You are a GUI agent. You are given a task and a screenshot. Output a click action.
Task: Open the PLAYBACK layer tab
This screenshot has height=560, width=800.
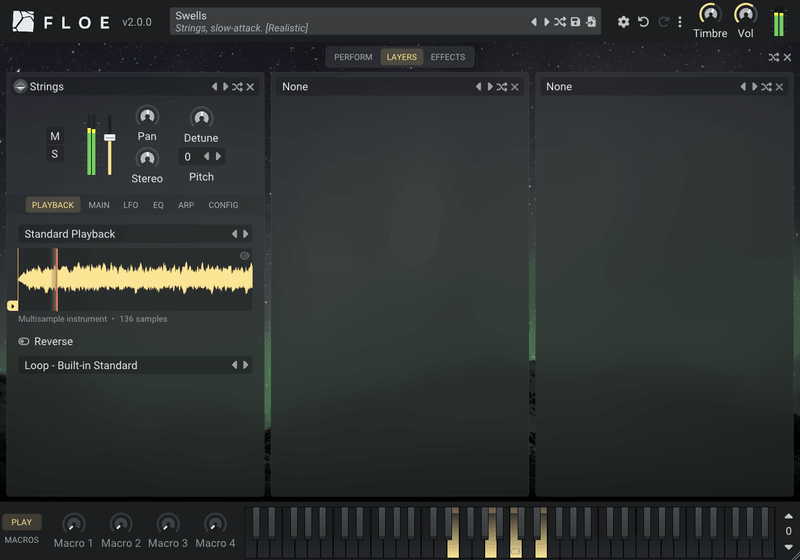(x=53, y=205)
